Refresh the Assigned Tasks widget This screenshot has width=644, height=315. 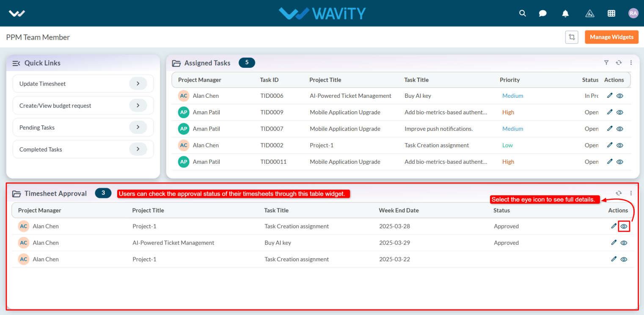619,63
